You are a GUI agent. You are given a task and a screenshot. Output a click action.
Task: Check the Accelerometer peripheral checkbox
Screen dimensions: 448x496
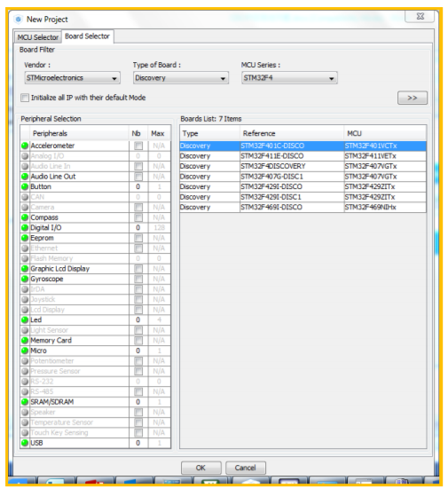click(x=138, y=146)
